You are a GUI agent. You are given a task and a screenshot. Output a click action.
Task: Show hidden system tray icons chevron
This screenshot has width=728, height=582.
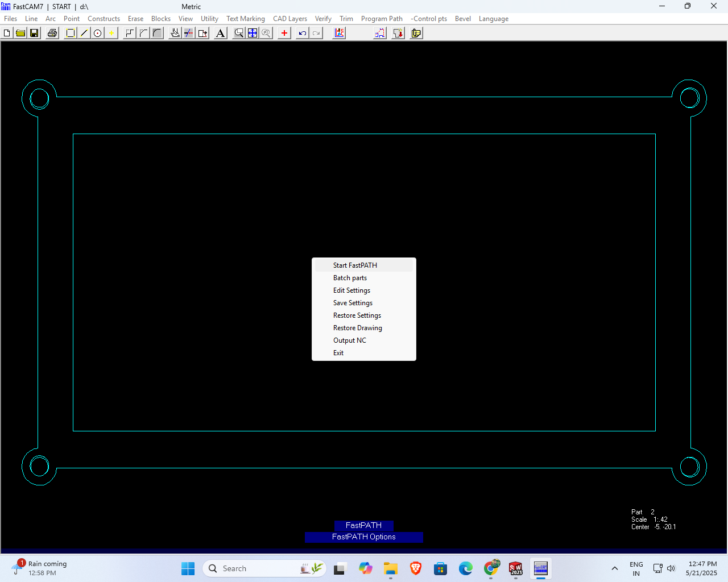coord(615,568)
